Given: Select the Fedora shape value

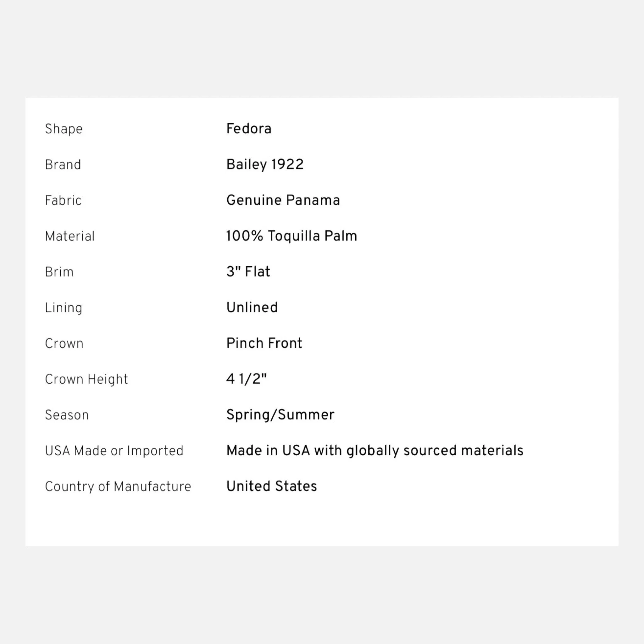Looking at the screenshot, I should [249, 129].
